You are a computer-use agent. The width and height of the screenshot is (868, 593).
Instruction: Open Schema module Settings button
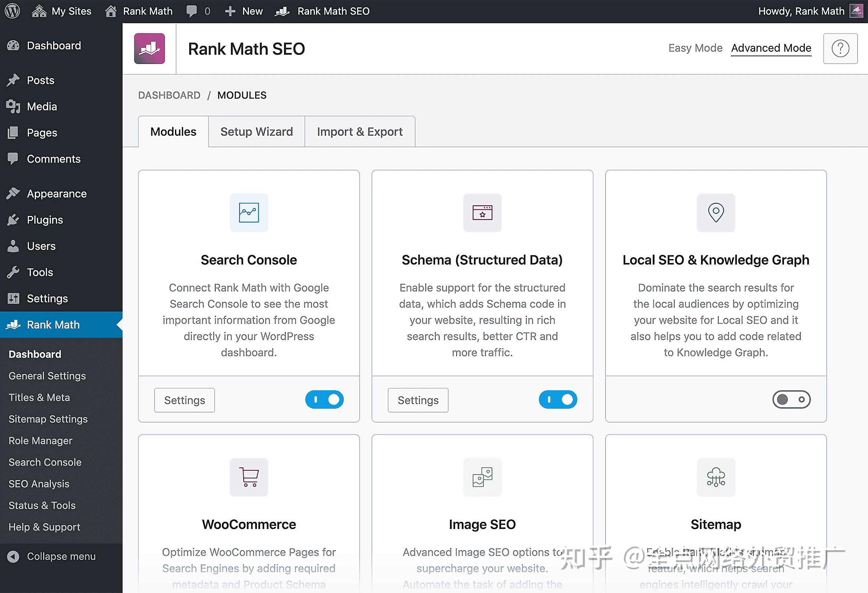coord(418,400)
